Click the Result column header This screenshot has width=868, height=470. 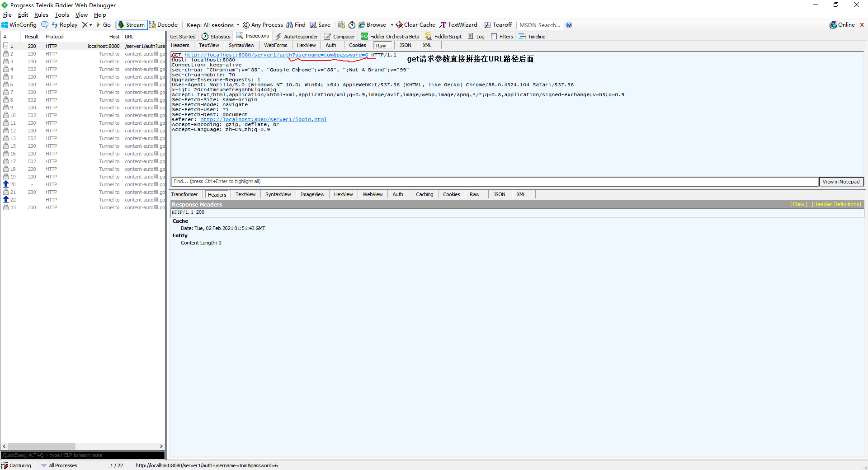click(x=32, y=37)
